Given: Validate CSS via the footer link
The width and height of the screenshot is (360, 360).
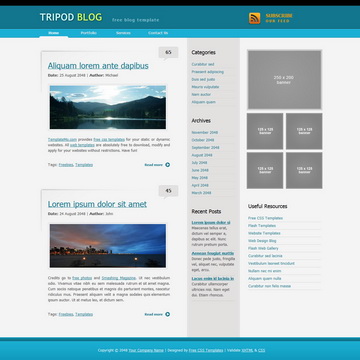Looking at the screenshot, I should (262, 350).
